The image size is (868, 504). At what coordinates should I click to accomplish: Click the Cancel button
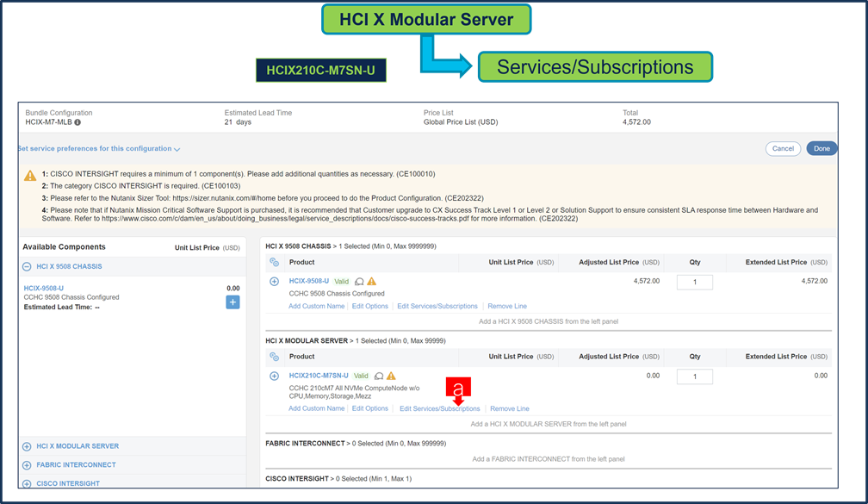coord(783,148)
